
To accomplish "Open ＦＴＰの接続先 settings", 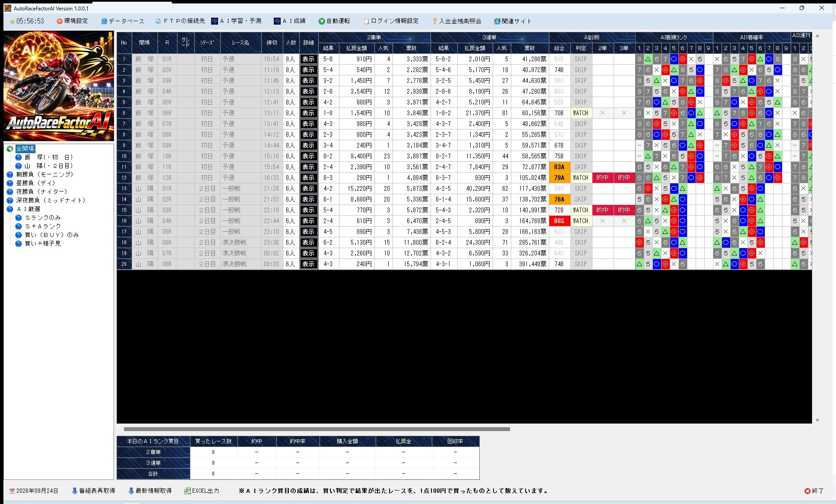I will (x=180, y=21).
